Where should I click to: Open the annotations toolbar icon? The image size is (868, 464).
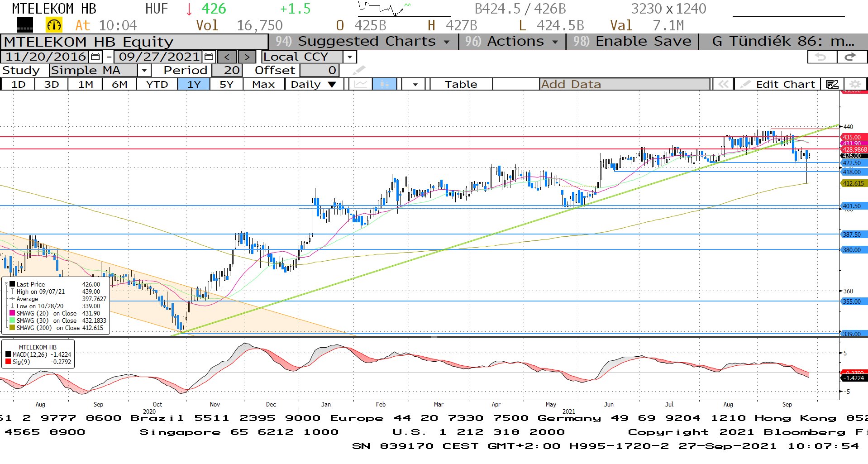click(832, 84)
